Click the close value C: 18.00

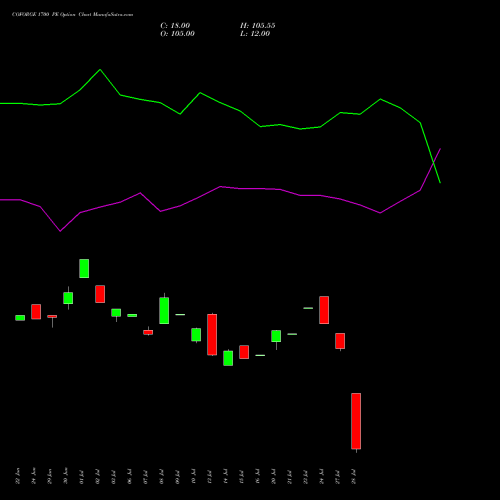[175, 25]
